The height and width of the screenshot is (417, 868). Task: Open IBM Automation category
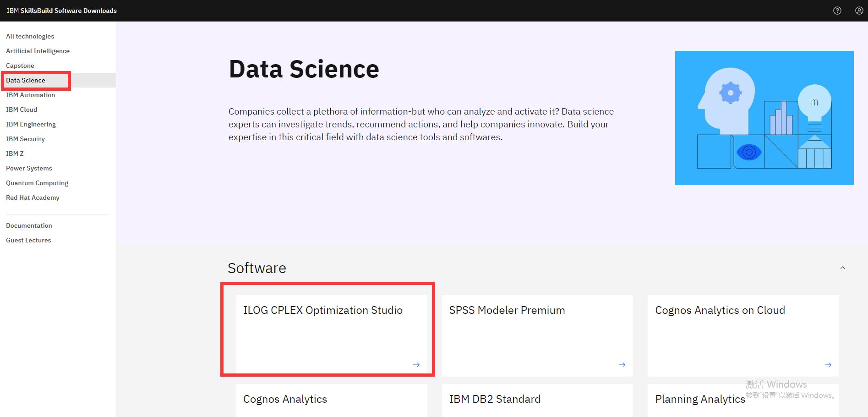(x=31, y=95)
